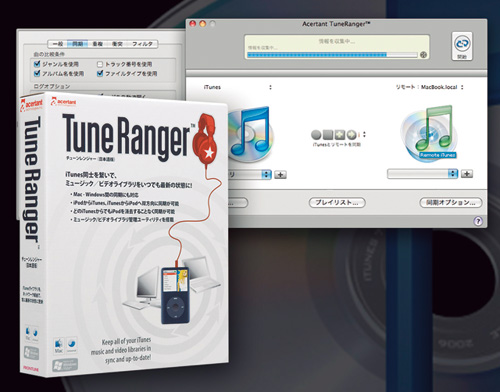
Task: Select the green Remote iTunes icon
Action: click(429, 132)
